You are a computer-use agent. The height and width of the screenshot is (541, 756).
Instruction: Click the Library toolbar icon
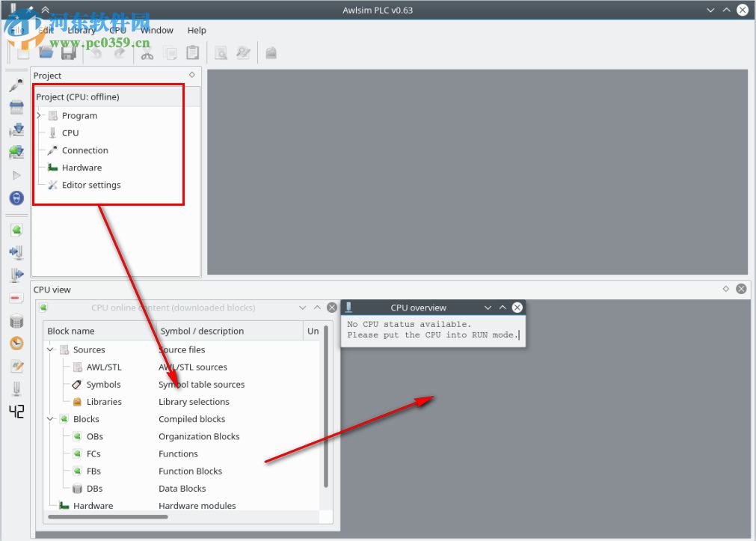[x=271, y=52]
